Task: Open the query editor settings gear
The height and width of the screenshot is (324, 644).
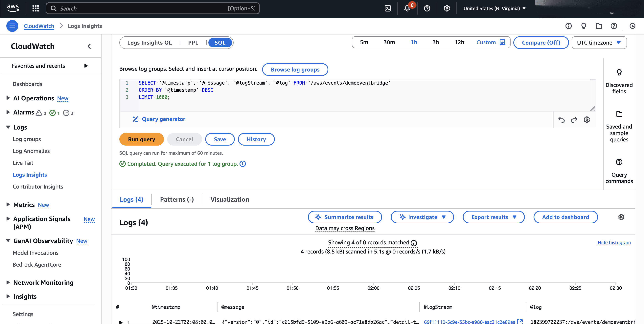Action: pyautogui.click(x=587, y=120)
